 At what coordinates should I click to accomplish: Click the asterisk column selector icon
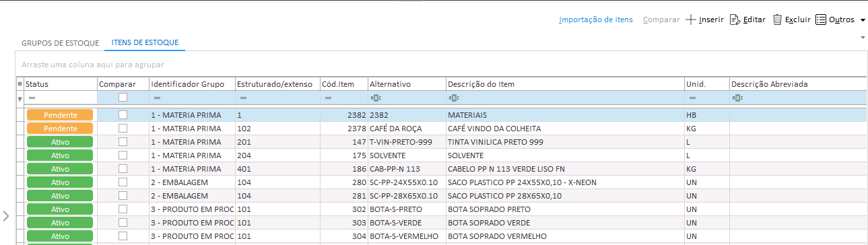(x=20, y=84)
